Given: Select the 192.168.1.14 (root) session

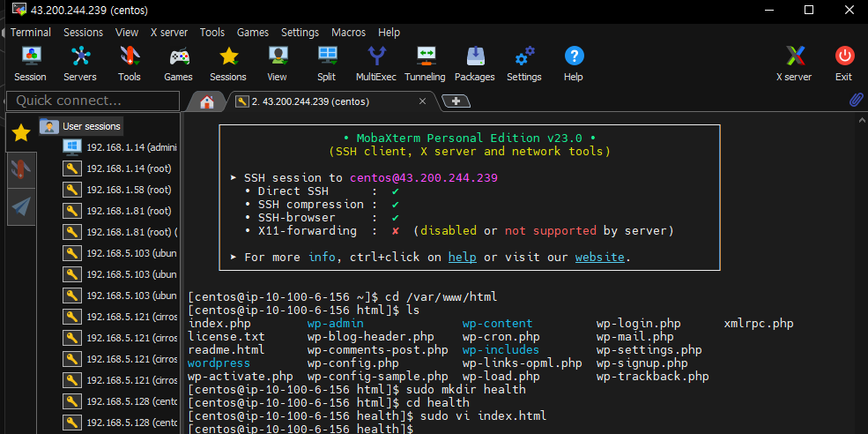Looking at the screenshot, I should tap(117, 168).
